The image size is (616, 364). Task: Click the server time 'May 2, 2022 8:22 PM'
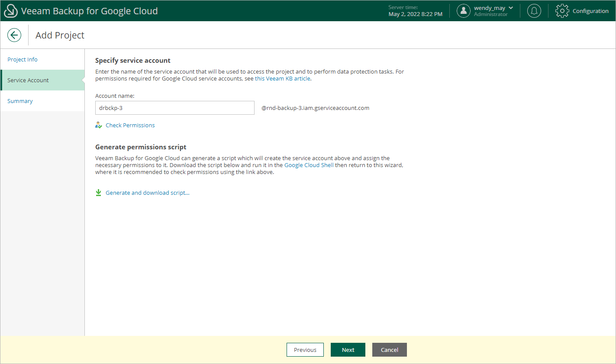tap(416, 14)
